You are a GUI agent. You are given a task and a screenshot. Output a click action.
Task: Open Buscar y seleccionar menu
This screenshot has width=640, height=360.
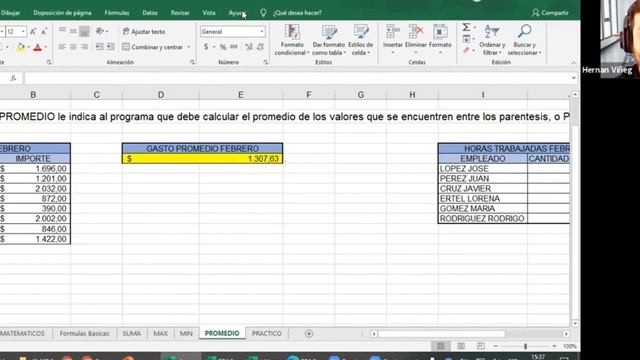tap(524, 40)
